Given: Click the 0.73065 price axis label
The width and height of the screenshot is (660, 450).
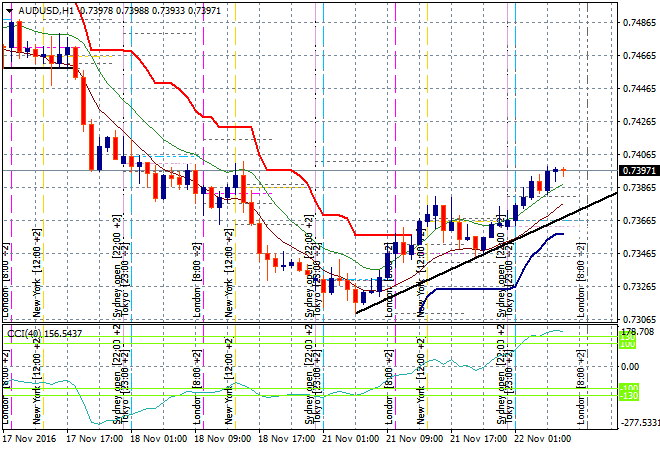Looking at the screenshot, I should [x=633, y=319].
